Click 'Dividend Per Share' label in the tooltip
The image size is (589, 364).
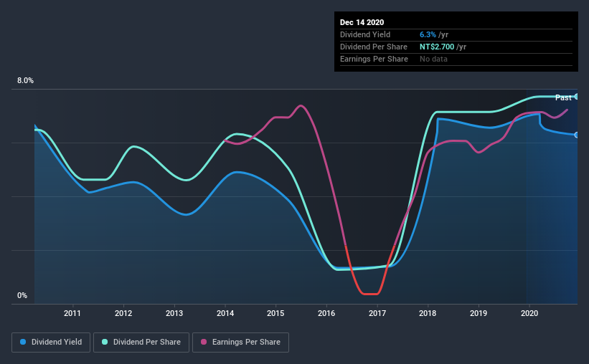tap(373, 47)
